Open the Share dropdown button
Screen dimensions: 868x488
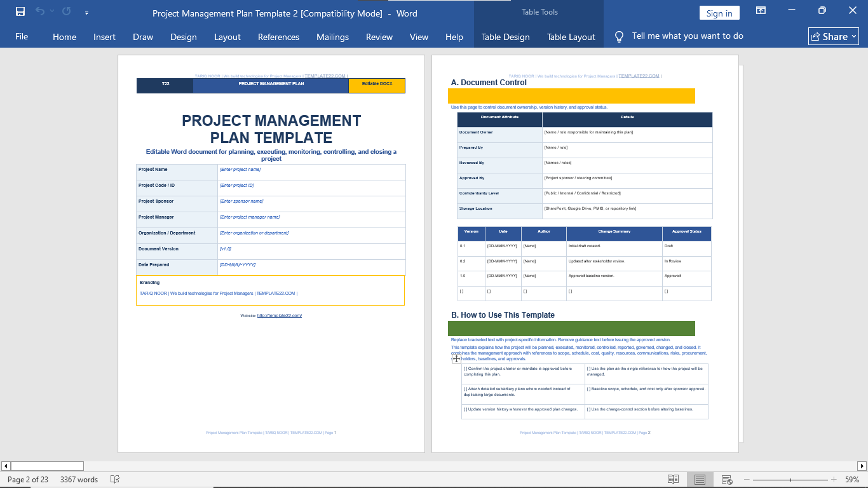(834, 36)
